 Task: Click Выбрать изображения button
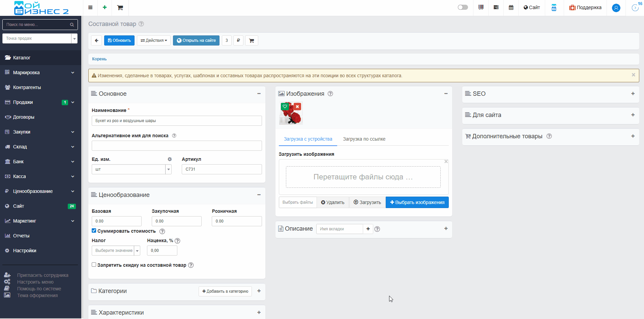(417, 202)
